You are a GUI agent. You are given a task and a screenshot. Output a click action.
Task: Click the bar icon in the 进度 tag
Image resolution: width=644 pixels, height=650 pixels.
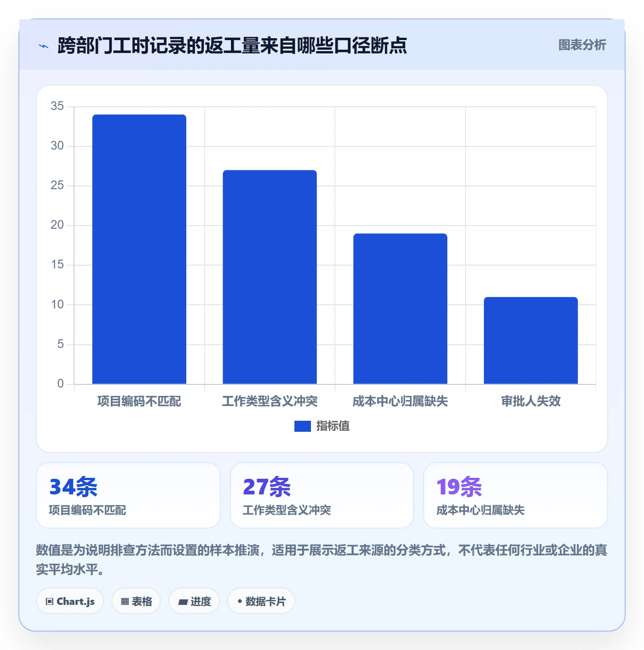click(183, 602)
